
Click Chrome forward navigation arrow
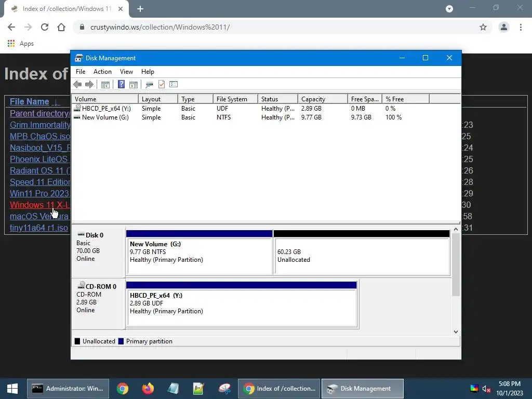click(28, 27)
